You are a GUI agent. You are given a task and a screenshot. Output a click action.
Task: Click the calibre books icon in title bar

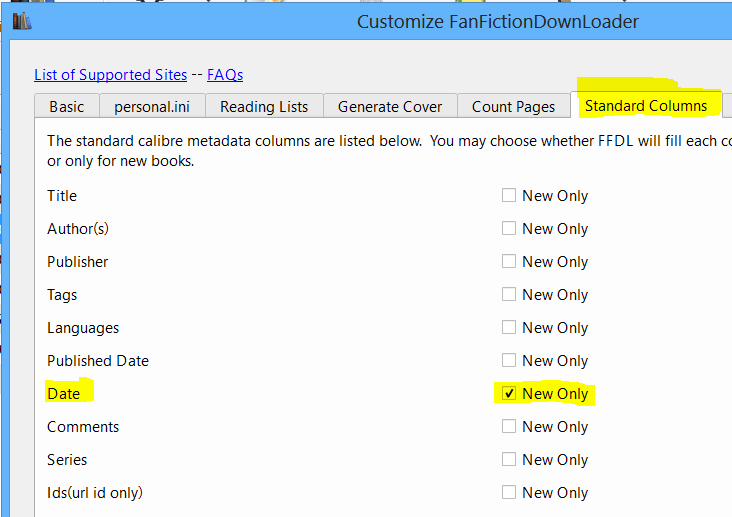pos(21,21)
